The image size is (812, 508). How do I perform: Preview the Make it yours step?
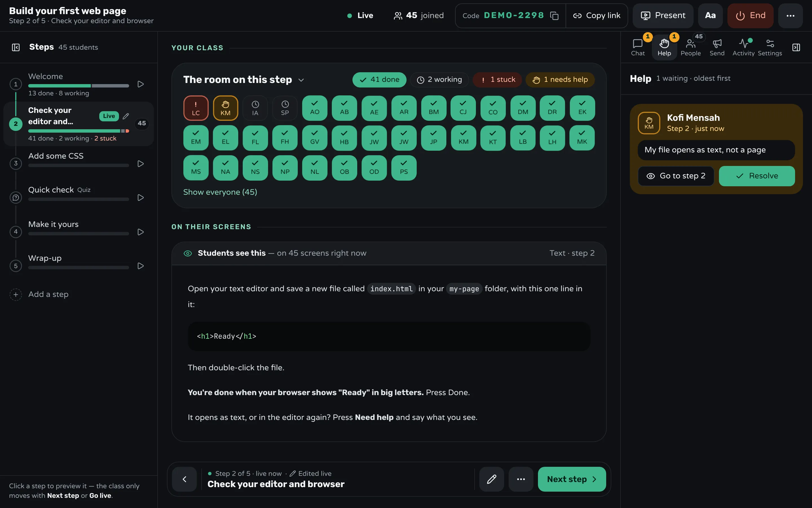coord(141,232)
